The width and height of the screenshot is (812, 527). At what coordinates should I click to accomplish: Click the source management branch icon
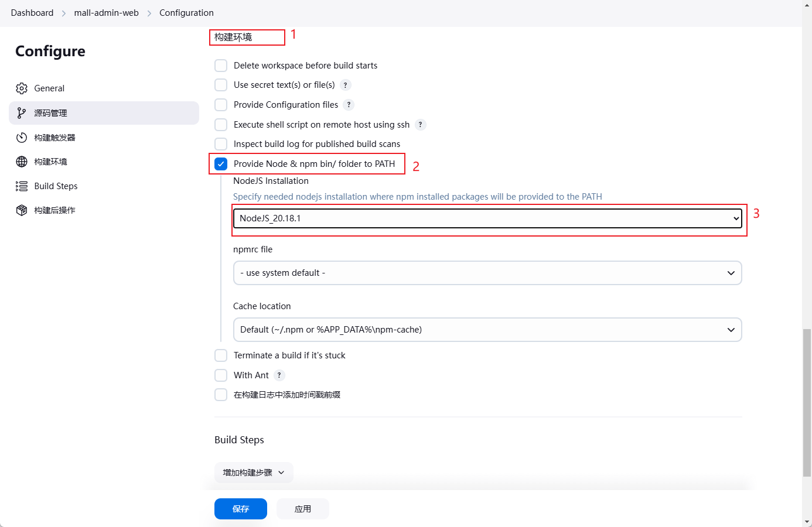(x=22, y=113)
